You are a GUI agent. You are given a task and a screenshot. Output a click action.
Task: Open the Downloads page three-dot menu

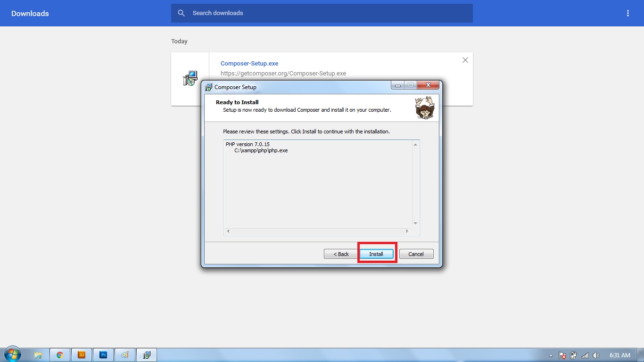point(628,13)
